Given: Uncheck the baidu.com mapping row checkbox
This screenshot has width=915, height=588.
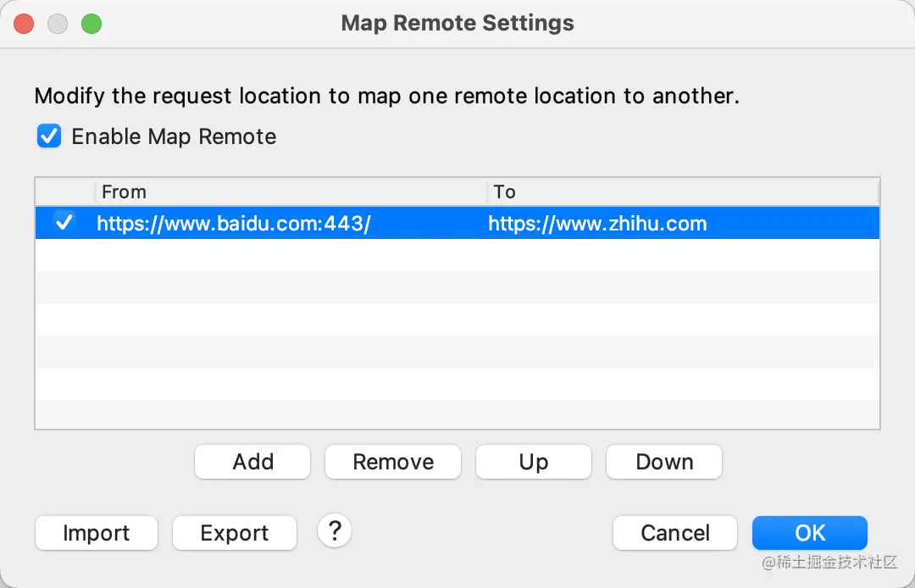Looking at the screenshot, I should (64, 222).
